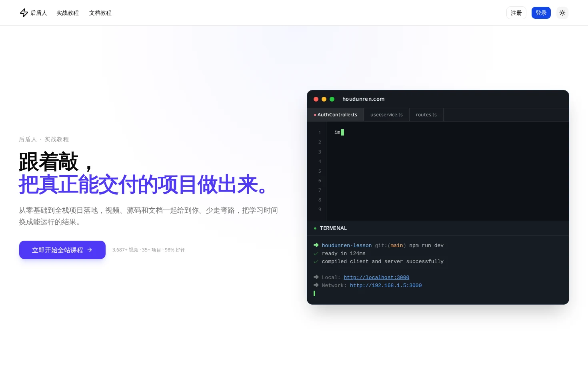
Task: Click the 后盾人 lightning bolt logo
Action: 24,13
